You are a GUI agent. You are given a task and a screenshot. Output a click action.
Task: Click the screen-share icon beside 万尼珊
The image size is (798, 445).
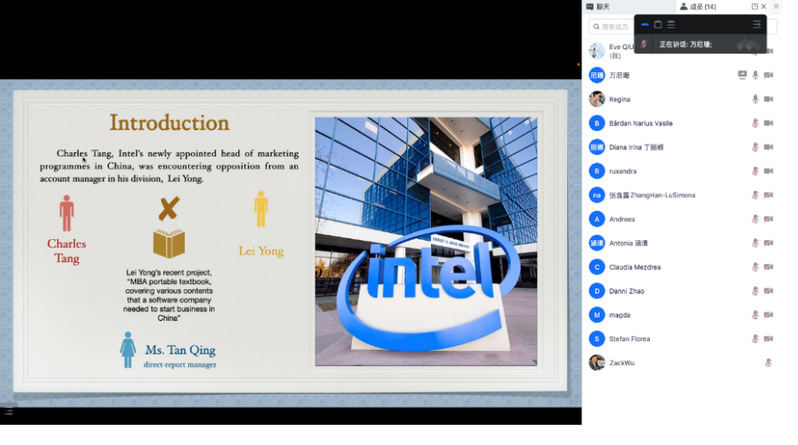tap(742, 75)
